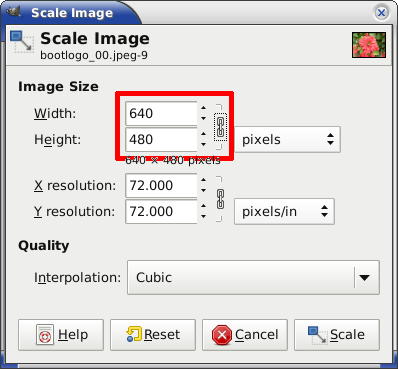This screenshot has width=398, height=369.
Task: Click the Help button
Action: 61,335
